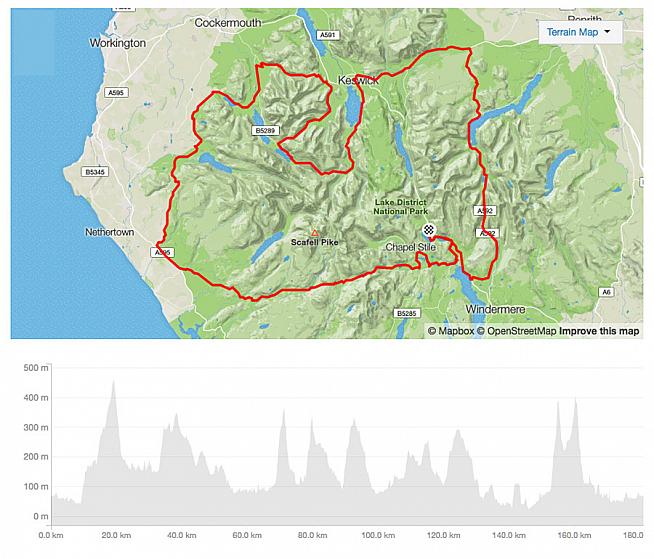Click the Keswick town label

[x=359, y=80]
